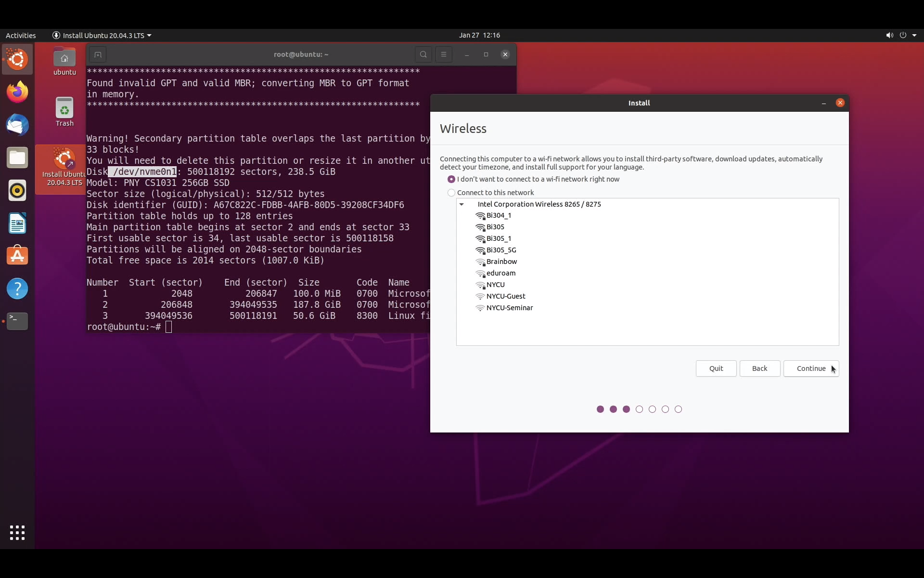This screenshot has width=924, height=578.
Task: Click terminal title root@ubuntu: ~
Action: click(x=301, y=54)
